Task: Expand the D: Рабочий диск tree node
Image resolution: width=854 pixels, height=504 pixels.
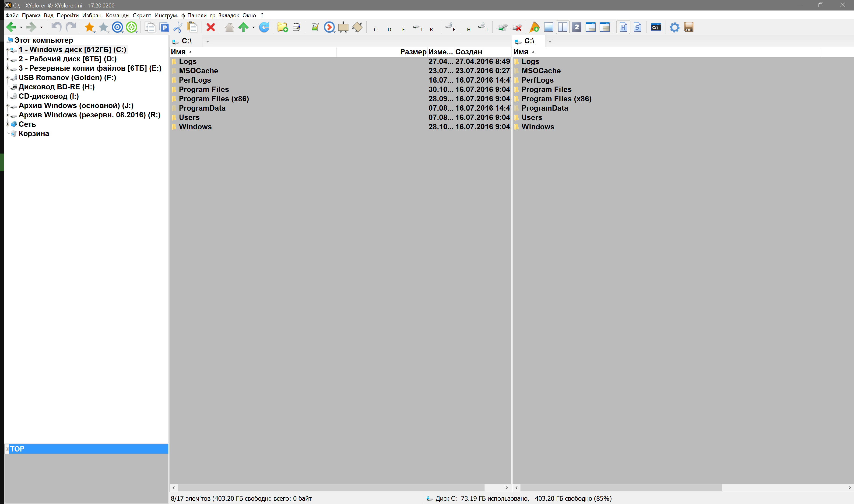Action: coord(7,59)
